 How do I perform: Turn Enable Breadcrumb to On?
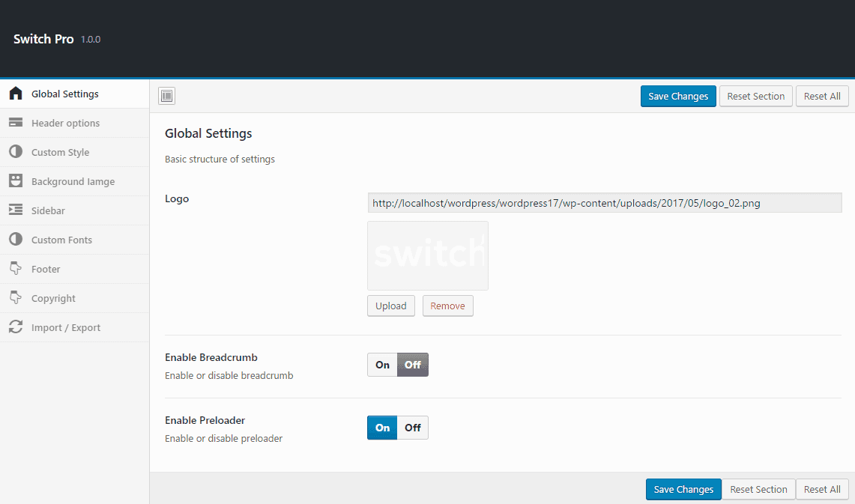[382, 365]
